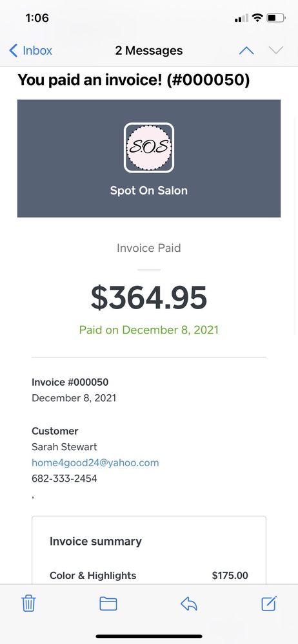Tap the phone number 682-333-2454
Image resolution: width=298 pixels, height=644 pixels.
pyautogui.click(x=65, y=478)
